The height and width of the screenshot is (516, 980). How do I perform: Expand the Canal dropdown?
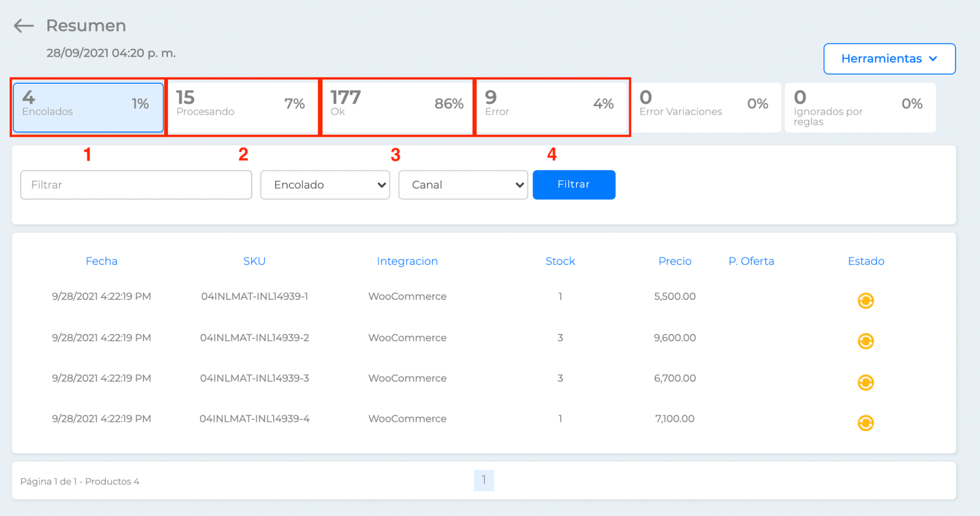pos(463,185)
